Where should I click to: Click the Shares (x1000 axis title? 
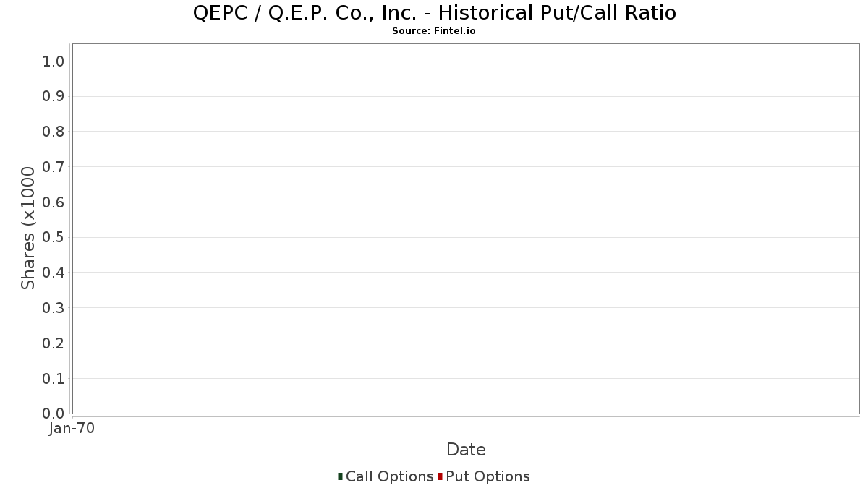pyautogui.click(x=28, y=228)
